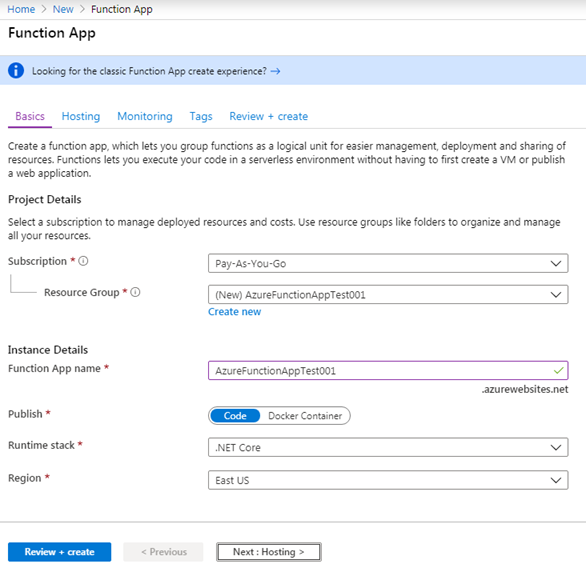Open the Tags tab

(x=201, y=116)
